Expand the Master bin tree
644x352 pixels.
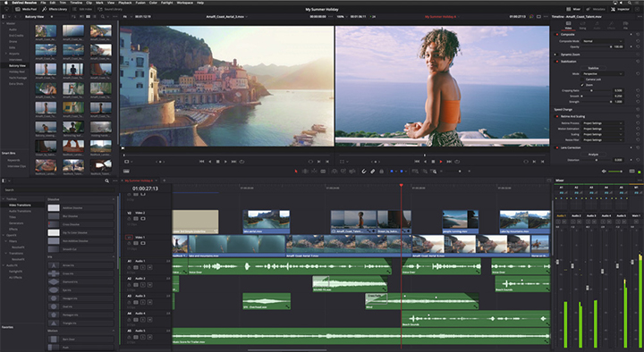coord(4,23)
